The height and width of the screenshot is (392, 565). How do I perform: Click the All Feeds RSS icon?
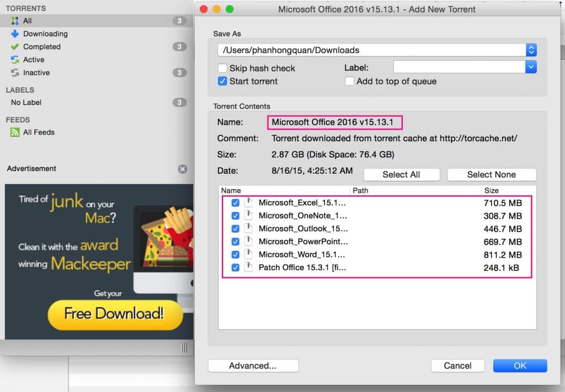tap(15, 132)
